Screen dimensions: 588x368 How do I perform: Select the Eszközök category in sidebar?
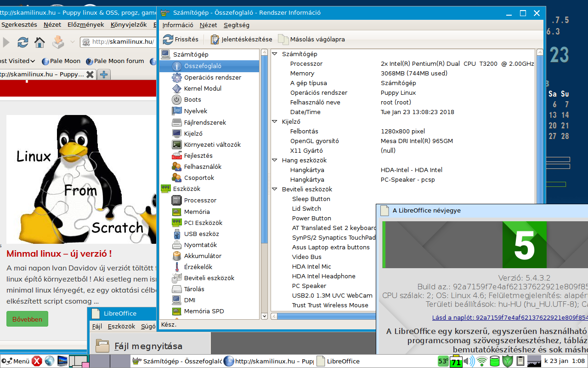pos(187,189)
